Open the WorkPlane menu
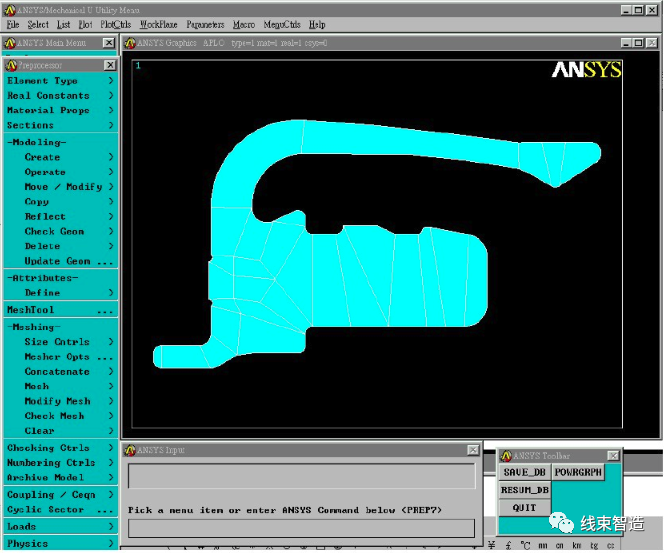Image resolution: width=666 pixels, height=553 pixels. pos(158,25)
